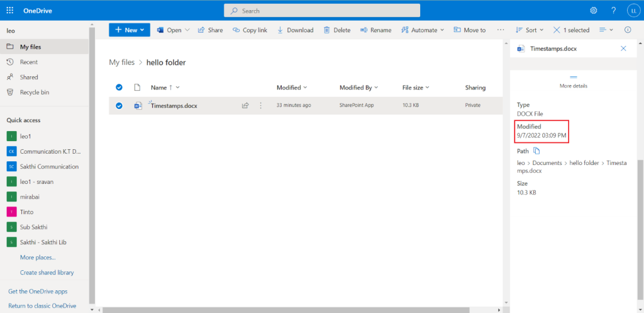The height and width of the screenshot is (313, 644).
Task: Click the SharePoint App modified by cell
Action: (357, 105)
